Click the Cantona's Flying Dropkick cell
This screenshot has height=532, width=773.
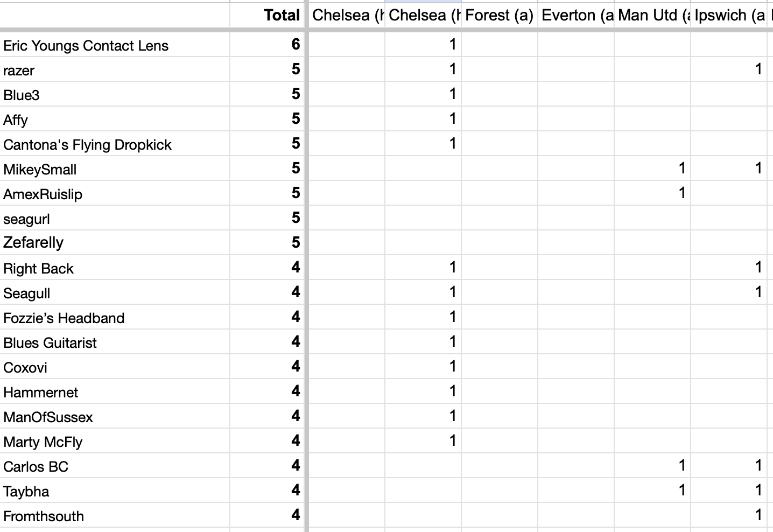pyautogui.click(x=115, y=144)
